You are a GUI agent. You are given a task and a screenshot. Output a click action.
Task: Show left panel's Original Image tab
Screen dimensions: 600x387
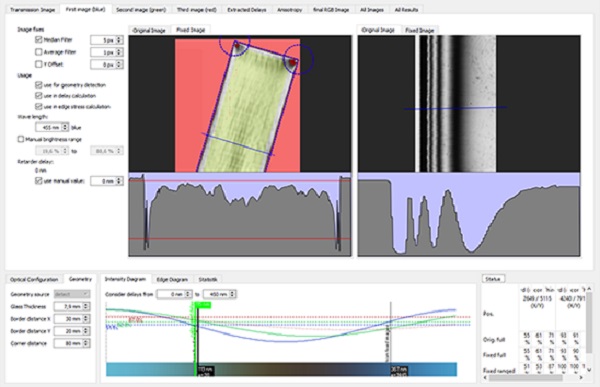[149, 30]
